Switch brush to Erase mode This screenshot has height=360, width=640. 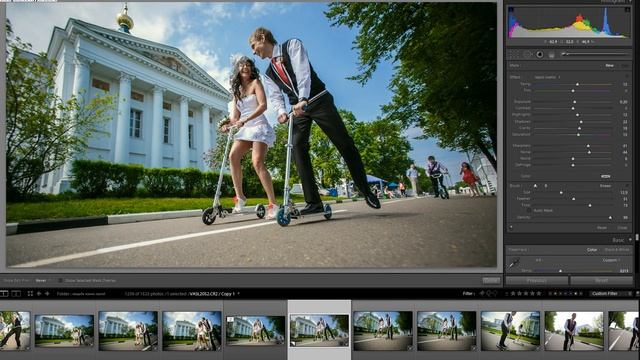pyautogui.click(x=605, y=186)
